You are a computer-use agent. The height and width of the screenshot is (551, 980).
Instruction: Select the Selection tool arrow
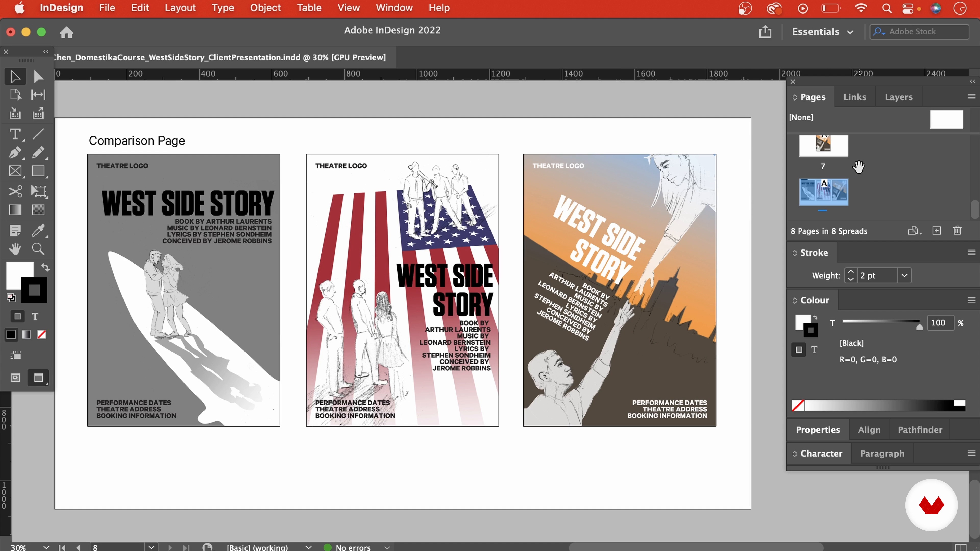click(x=15, y=77)
